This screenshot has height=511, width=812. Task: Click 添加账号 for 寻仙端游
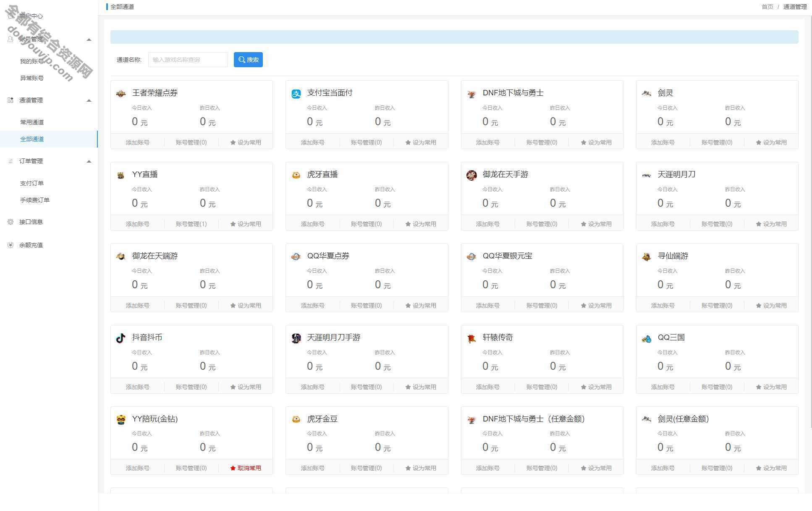coord(663,306)
